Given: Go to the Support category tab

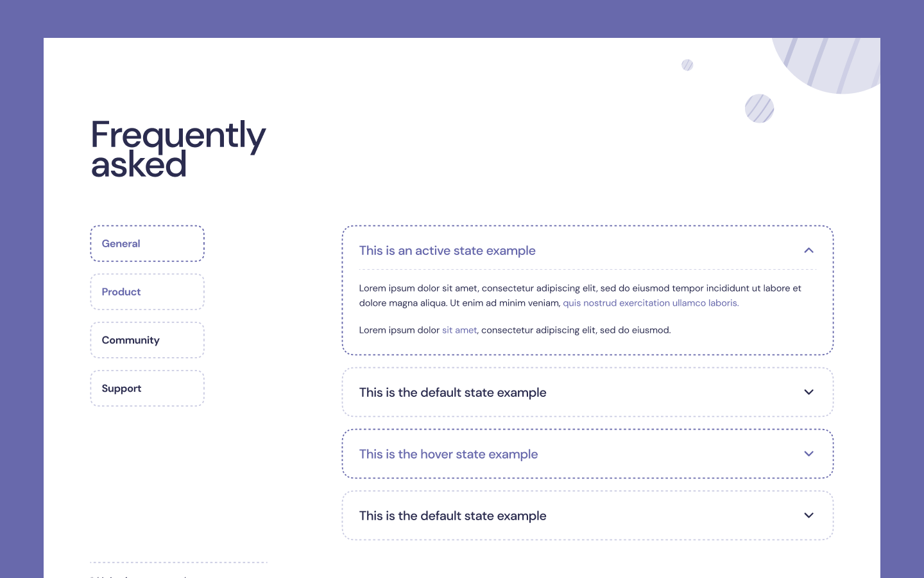Looking at the screenshot, I should pos(147,389).
